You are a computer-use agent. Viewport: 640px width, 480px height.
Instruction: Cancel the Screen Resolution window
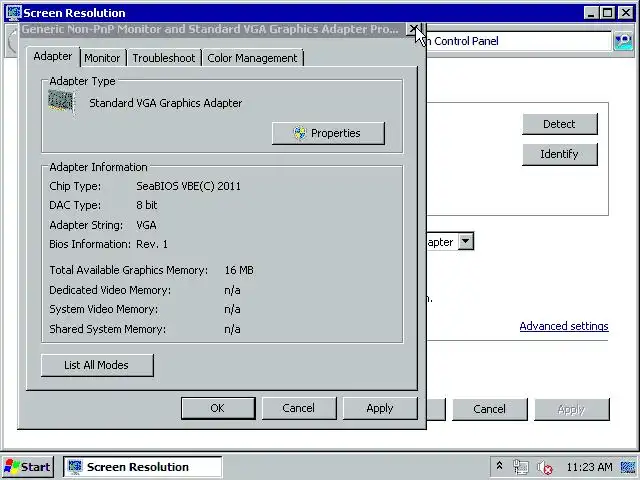tap(489, 409)
